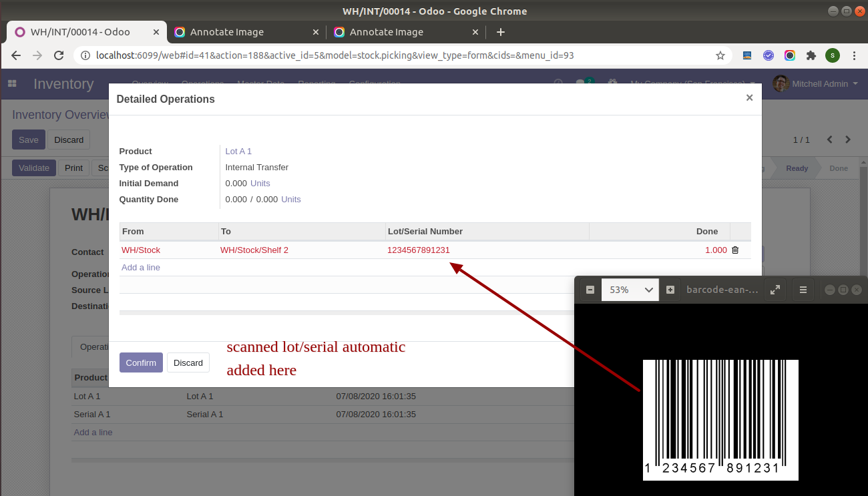The height and width of the screenshot is (496, 868).
Task: Open Inventory app title
Action: 63,83
